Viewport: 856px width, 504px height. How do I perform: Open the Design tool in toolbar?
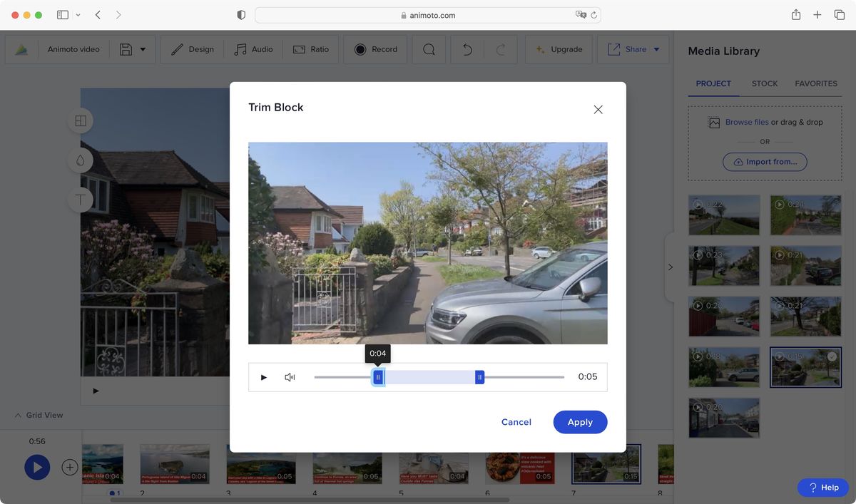click(193, 49)
